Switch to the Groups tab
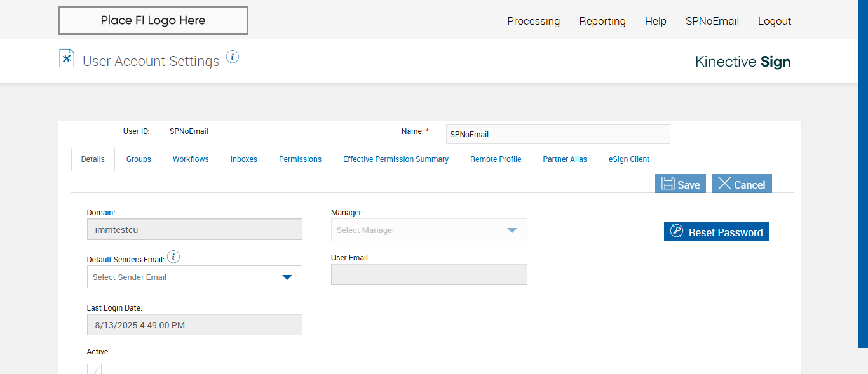 pyautogui.click(x=139, y=159)
